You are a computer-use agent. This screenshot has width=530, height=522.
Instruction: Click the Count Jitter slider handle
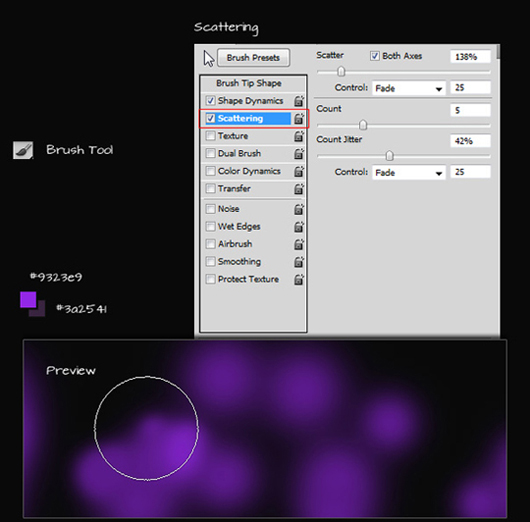click(389, 156)
